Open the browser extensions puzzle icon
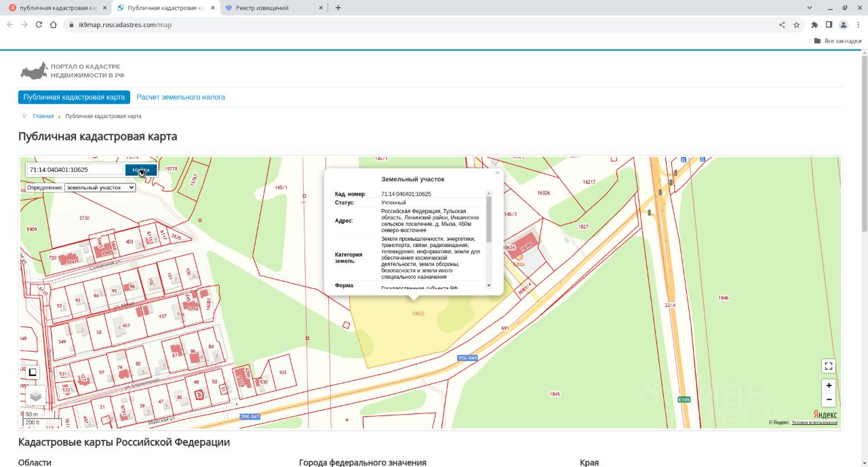Screen dimensions: 868x467 [x=814, y=24]
